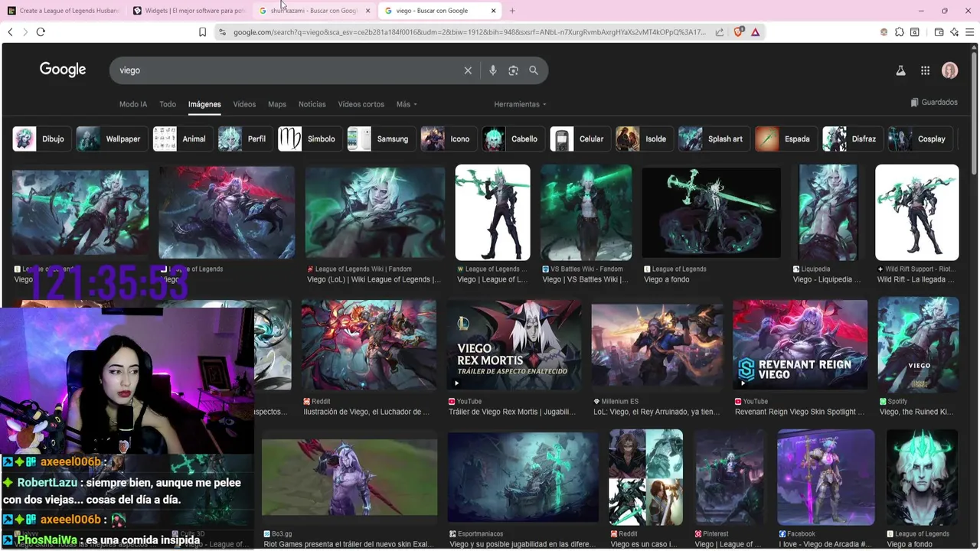Filter images by Dibujo chip
The width and height of the screenshot is (980, 551).
pyautogui.click(x=41, y=139)
